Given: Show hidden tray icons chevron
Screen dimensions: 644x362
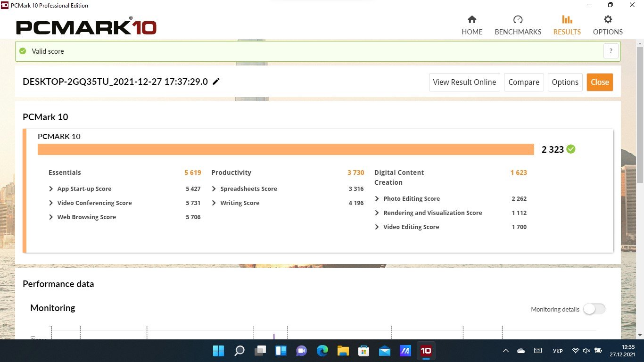Looking at the screenshot, I should coord(506,351).
